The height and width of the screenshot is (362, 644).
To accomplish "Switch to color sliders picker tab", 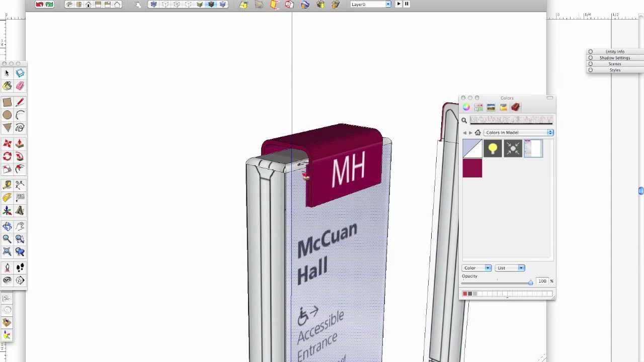I will (x=478, y=108).
